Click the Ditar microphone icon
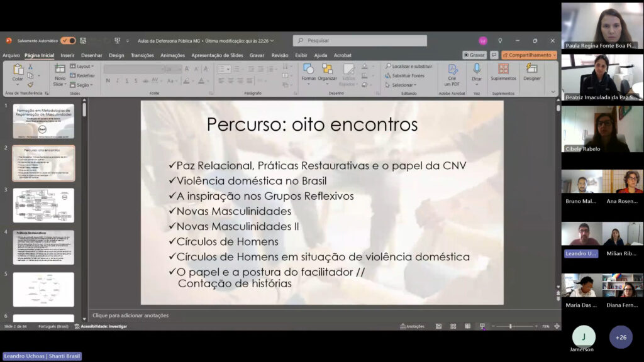644x362 pixels. [477, 70]
